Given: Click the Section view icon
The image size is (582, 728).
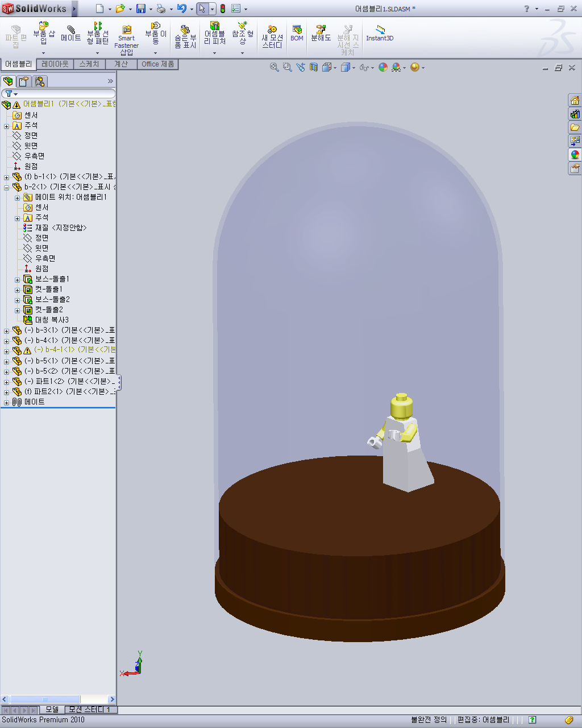Looking at the screenshot, I should pos(314,67).
